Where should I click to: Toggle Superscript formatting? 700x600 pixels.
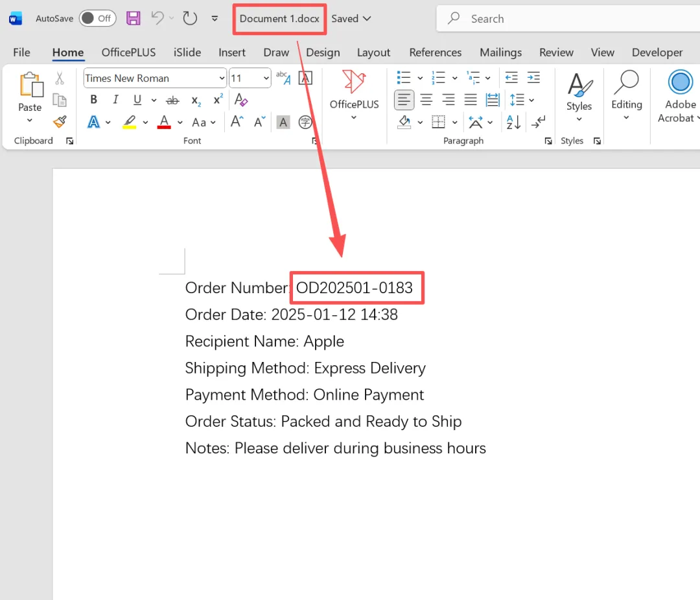point(218,100)
